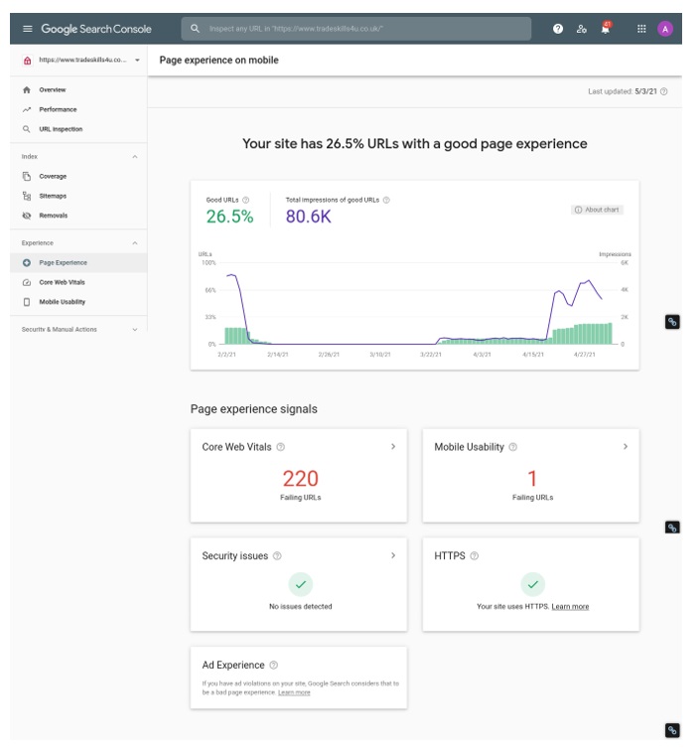Click the HTTPS green checkmark
The width and height of the screenshot is (700, 755).
533,584
